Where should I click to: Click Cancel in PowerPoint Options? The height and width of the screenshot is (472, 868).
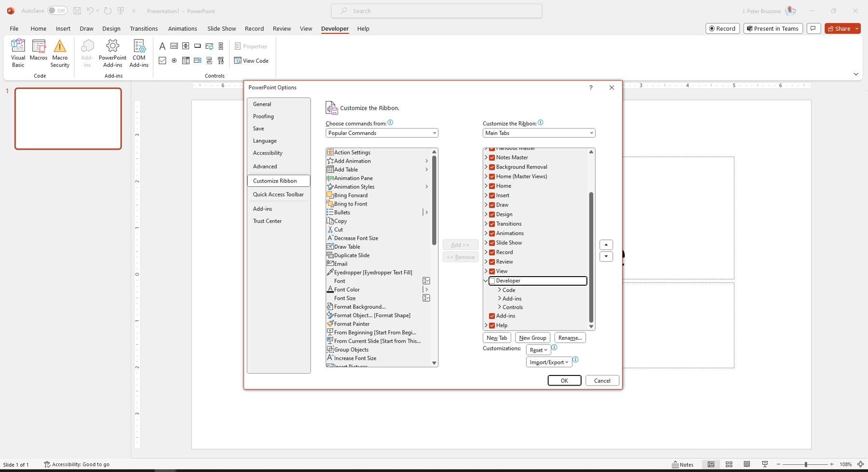pos(602,381)
